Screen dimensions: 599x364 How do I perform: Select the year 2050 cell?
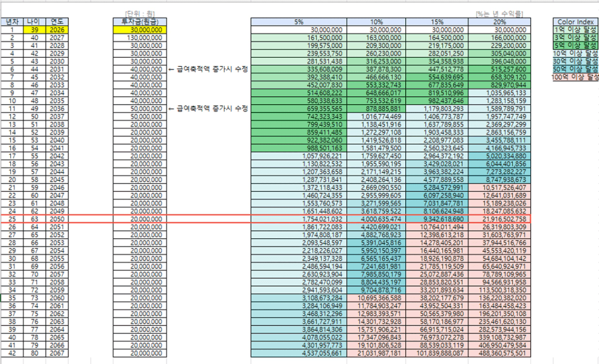pos(57,219)
